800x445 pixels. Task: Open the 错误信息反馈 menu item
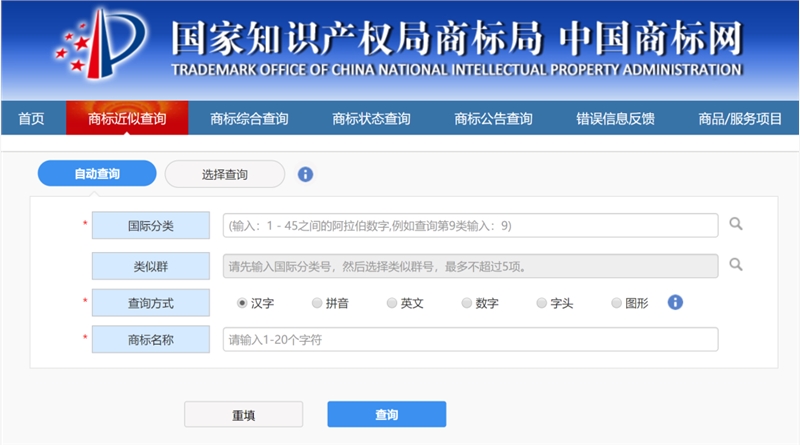(615, 119)
